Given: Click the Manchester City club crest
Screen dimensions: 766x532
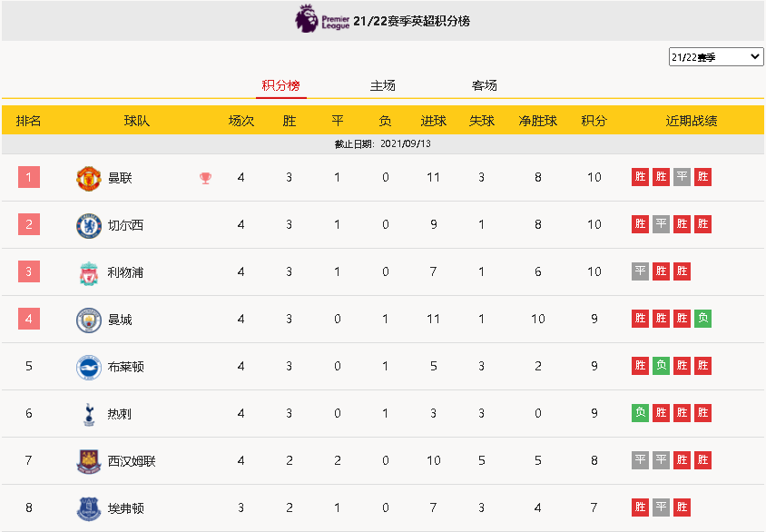Looking at the screenshot, I should (89, 320).
